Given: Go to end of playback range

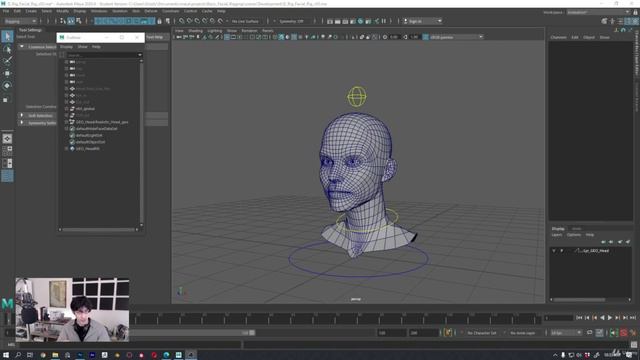Looking at the screenshot, I should pos(633,318).
